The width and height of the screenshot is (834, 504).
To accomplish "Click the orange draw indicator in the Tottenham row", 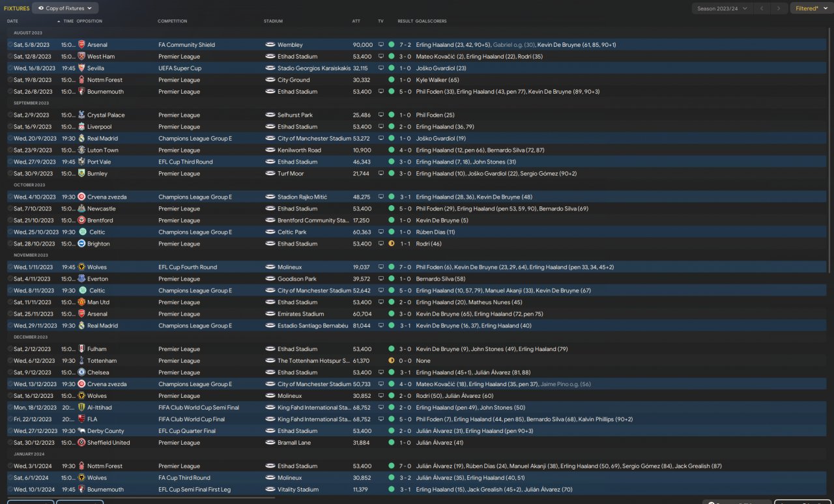I will coord(392,361).
